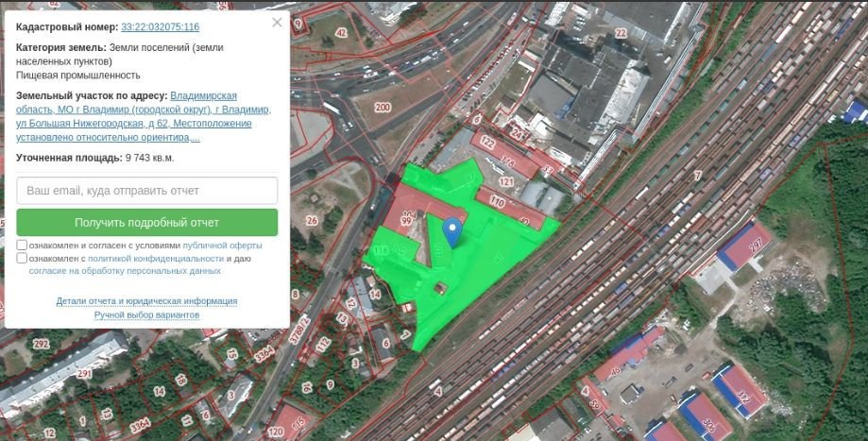868x441 pixels.
Task: Select parcel labeled 200 on map
Action: pyautogui.click(x=382, y=108)
